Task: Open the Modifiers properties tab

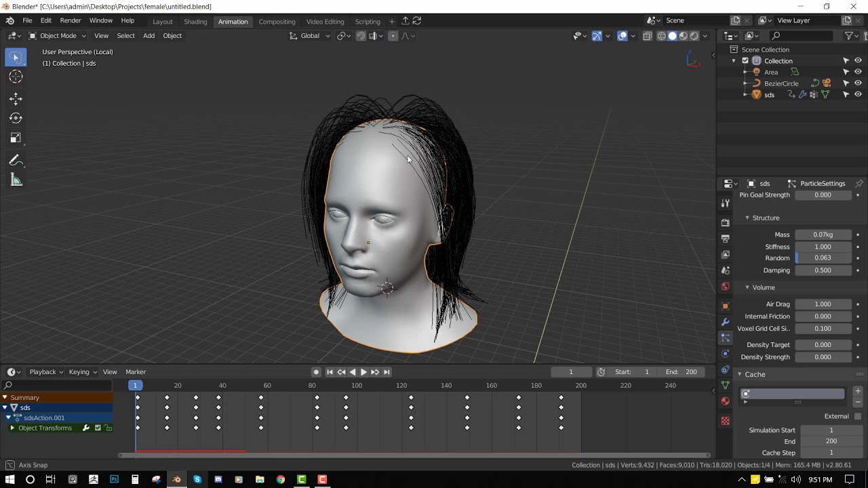Action: [x=726, y=321]
